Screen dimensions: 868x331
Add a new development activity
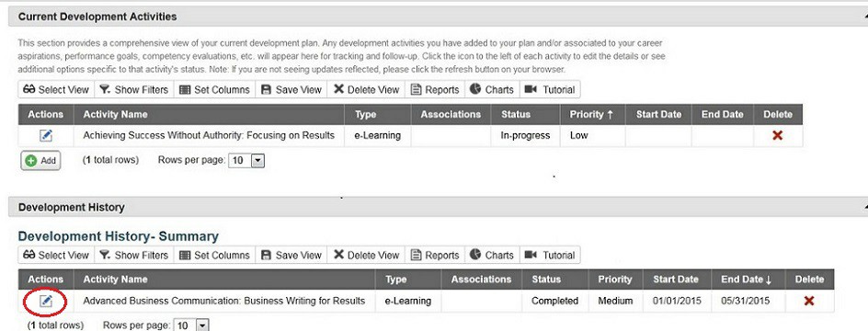pyautogui.click(x=41, y=161)
